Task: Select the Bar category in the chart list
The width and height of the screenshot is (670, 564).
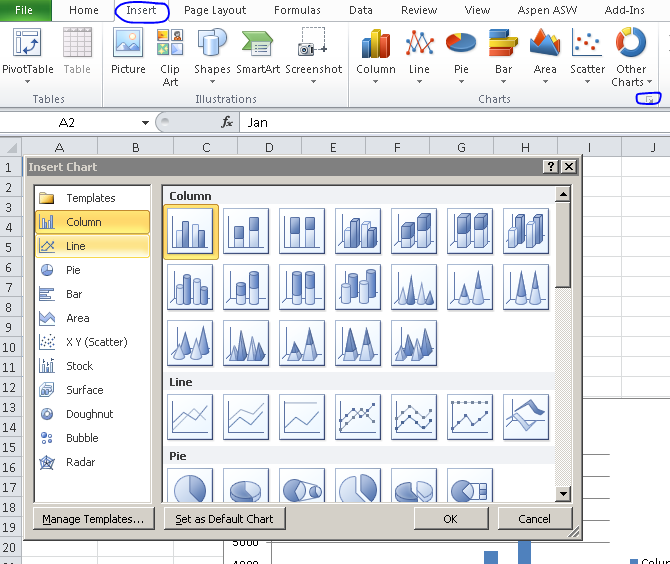Action: tap(92, 294)
